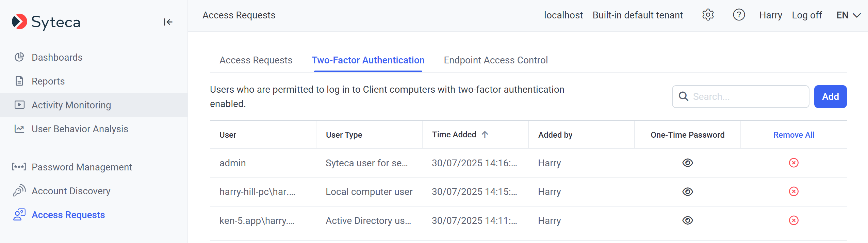This screenshot has width=868, height=243.
Task: Switch to the Endpoint Access Control tab
Action: click(495, 60)
